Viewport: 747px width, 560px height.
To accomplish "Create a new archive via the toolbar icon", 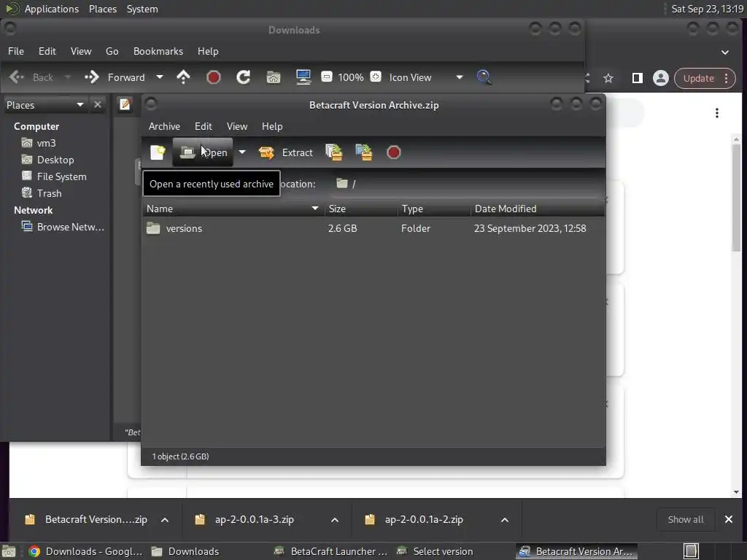I will click(158, 152).
